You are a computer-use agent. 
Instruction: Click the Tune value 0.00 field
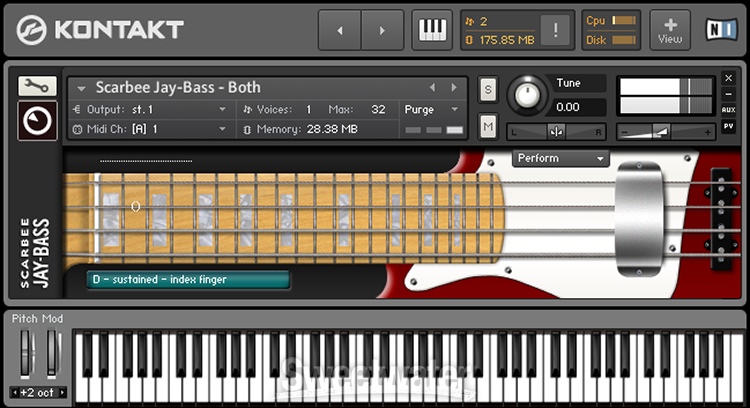click(579, 107)
